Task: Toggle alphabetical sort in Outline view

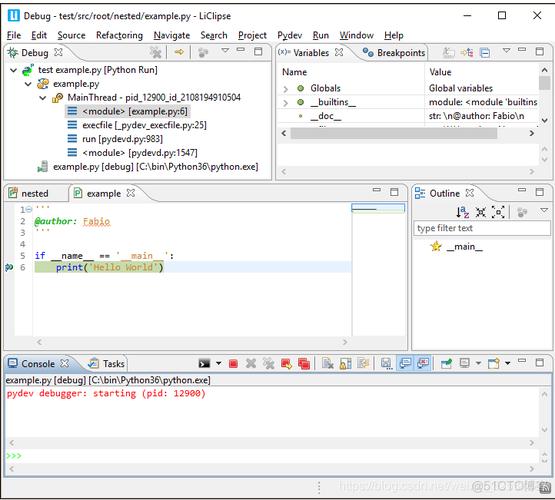Action: coord(462,212)
